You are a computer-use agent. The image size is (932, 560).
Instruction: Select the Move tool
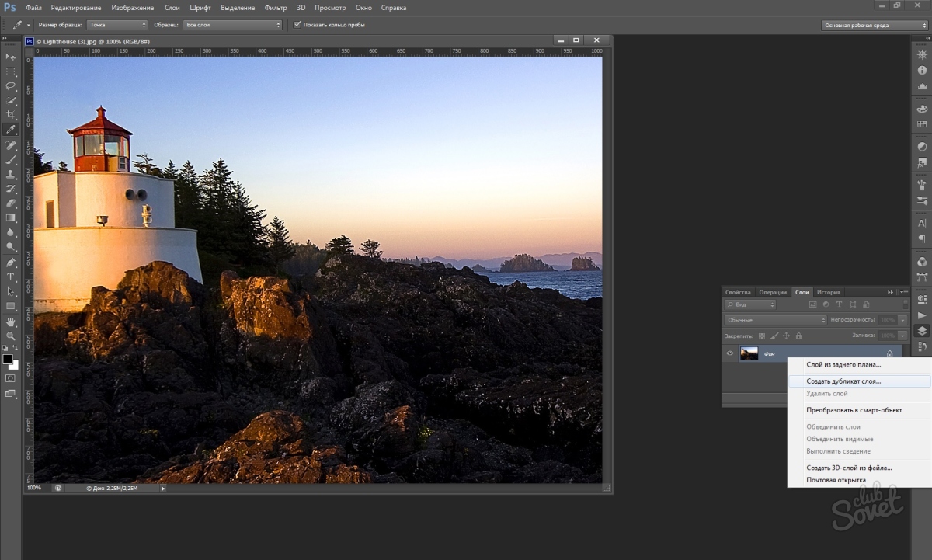tap(11, 57)
